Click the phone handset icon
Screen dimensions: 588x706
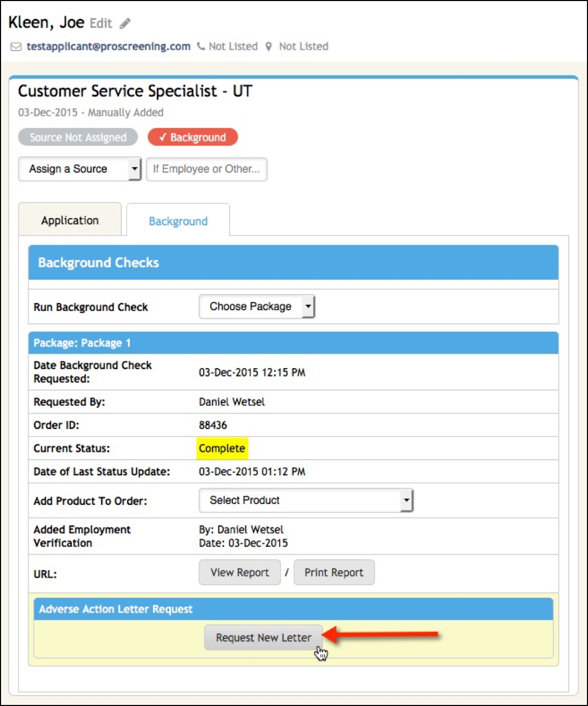point(201,46)
